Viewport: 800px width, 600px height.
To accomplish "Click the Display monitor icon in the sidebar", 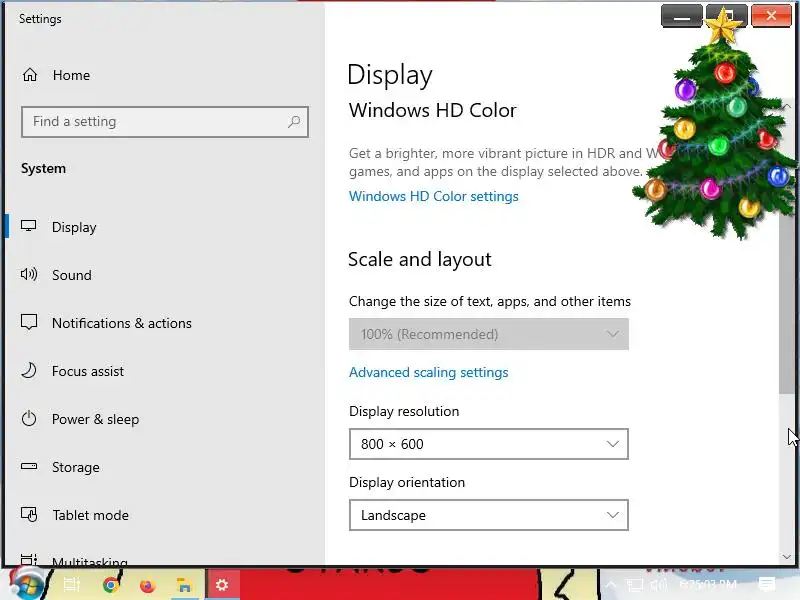I will click(x=29, y=226).
